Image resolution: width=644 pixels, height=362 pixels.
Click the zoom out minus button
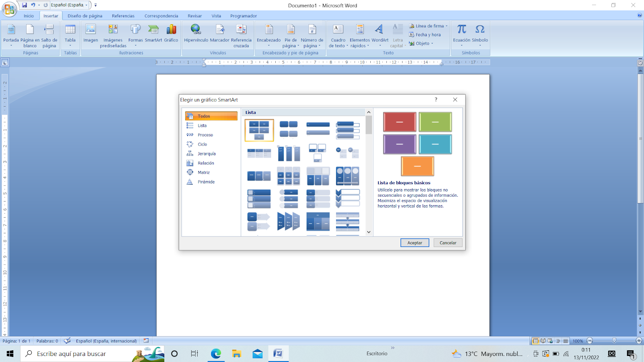pos(590,341)
